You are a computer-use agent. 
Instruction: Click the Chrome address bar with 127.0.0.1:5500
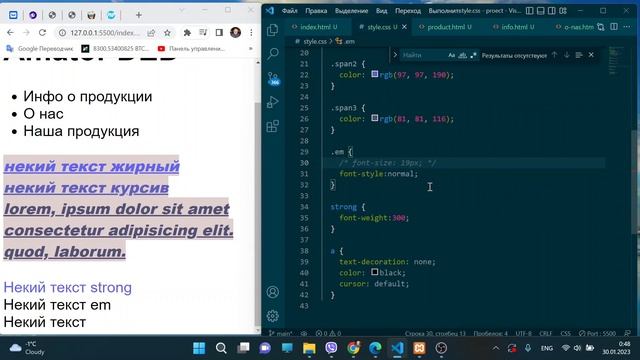[104, 33]
